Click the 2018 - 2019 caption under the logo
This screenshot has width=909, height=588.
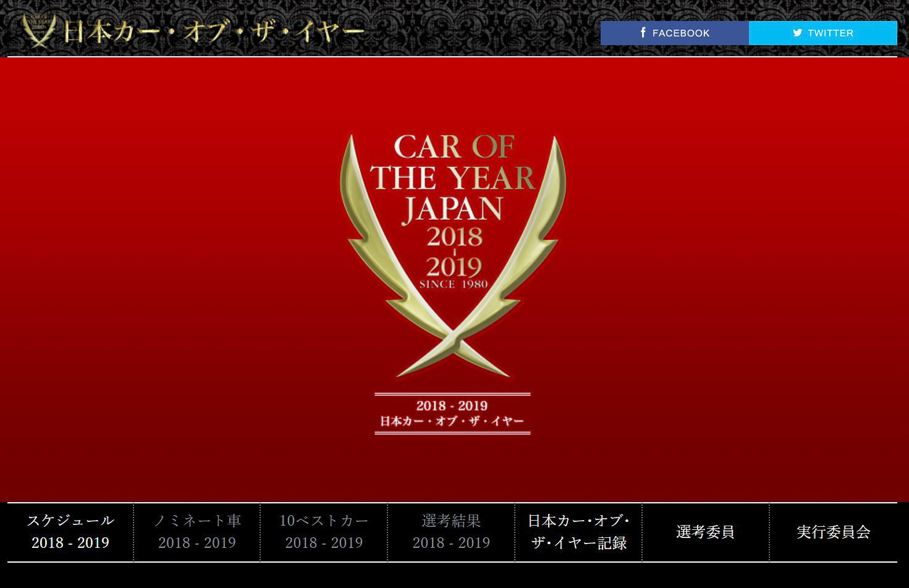click(x=452, y=406)
